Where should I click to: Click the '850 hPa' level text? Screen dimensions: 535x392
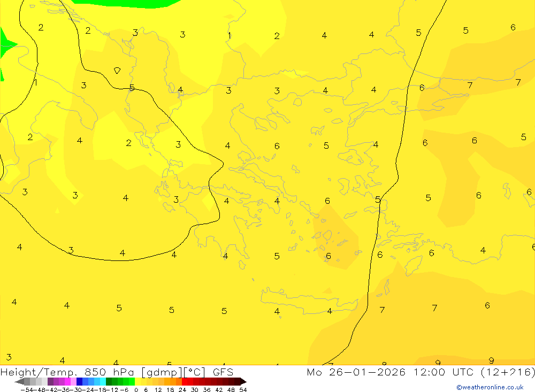pos(109,372)
